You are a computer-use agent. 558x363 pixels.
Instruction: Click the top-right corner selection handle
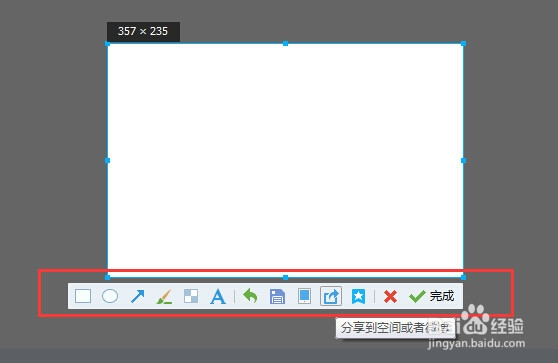[x=463, y=43]
